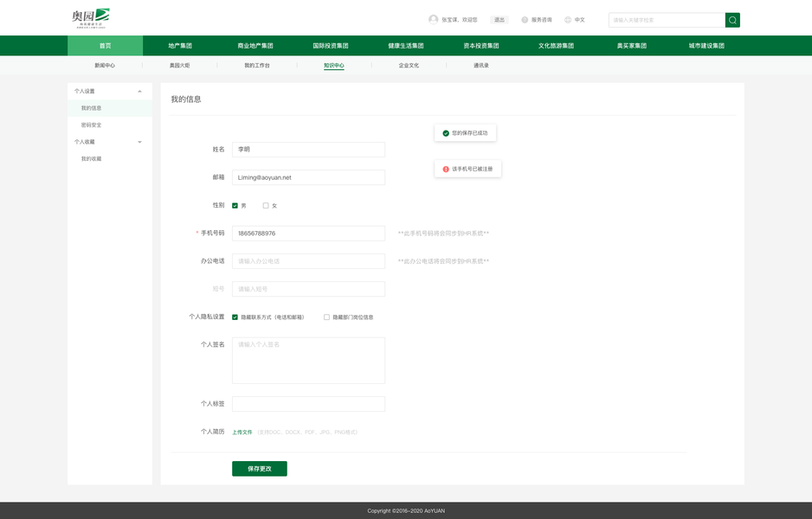Click the 服务咨询 service icon
The height and width of the screenshot is (519, 812).
coord(525,20)
